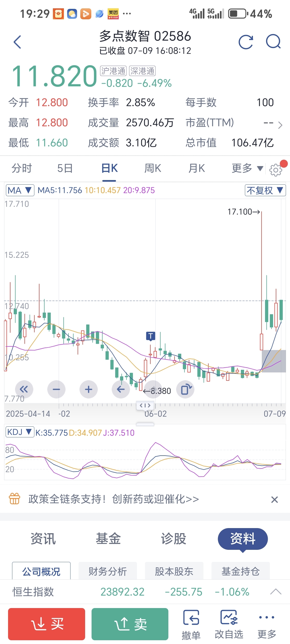Switch to 周K chart tab
Viewport: 290px width, 644px height.
pos(153,169)
